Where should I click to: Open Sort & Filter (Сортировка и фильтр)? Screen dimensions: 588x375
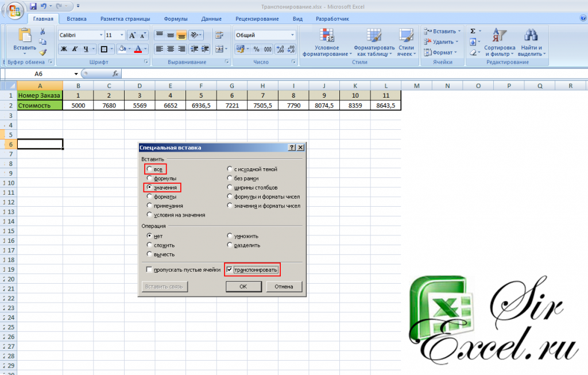(500, 42)
